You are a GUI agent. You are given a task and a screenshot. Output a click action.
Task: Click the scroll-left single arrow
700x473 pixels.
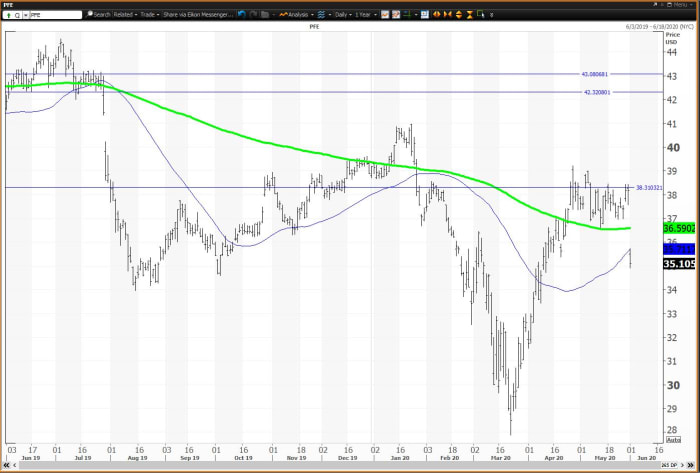pos(14,465)
